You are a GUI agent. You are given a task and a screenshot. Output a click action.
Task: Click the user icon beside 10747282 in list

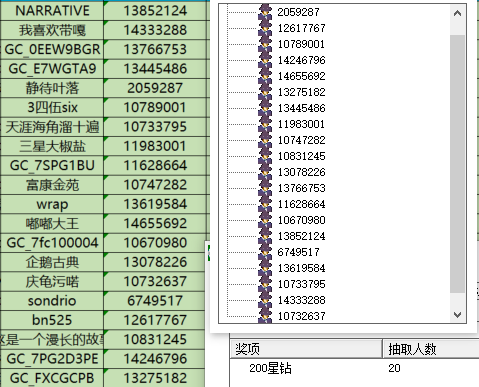coord(265,140)
